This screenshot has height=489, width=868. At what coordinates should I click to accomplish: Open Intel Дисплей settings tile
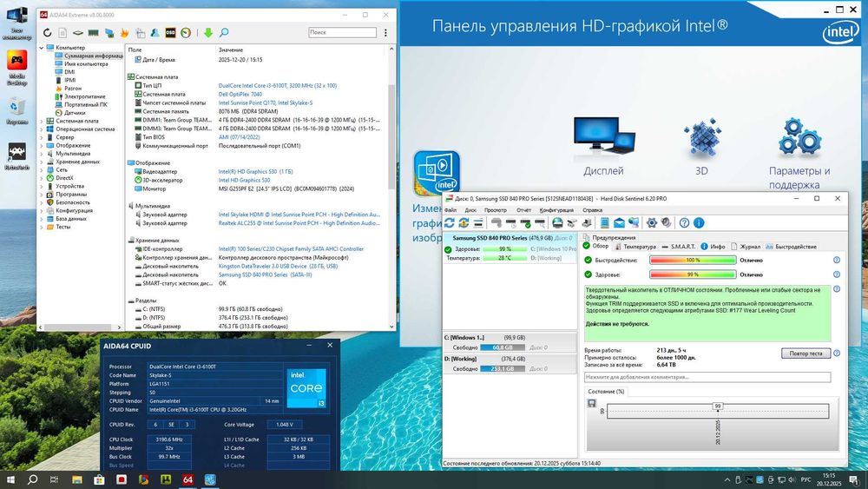pyautogui.click(x=603, y=146)
